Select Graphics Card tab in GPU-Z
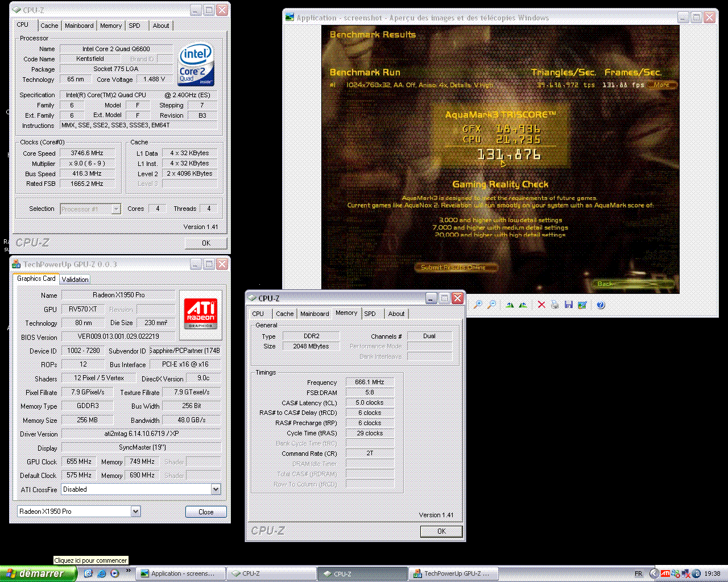This screenshot has width=728, height=582. click(36, 278)
